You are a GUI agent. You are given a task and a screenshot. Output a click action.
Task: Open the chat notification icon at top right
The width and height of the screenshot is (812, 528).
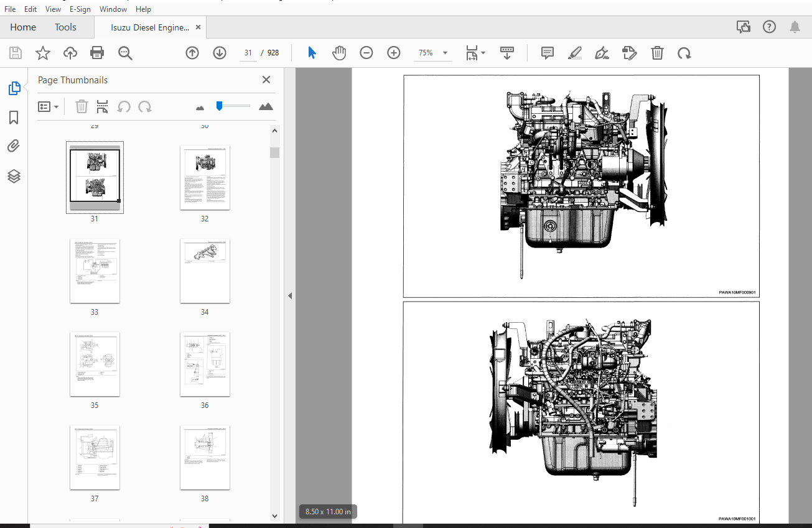743,27
